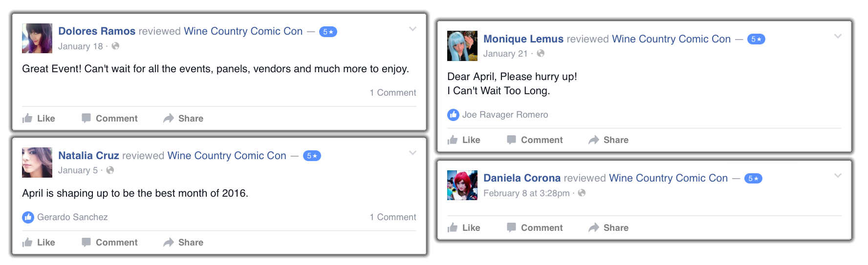Screen dimensions: 868x265
Task: Open Monique Lemus's profile picture thumbnail
Action: click(462, 46)
